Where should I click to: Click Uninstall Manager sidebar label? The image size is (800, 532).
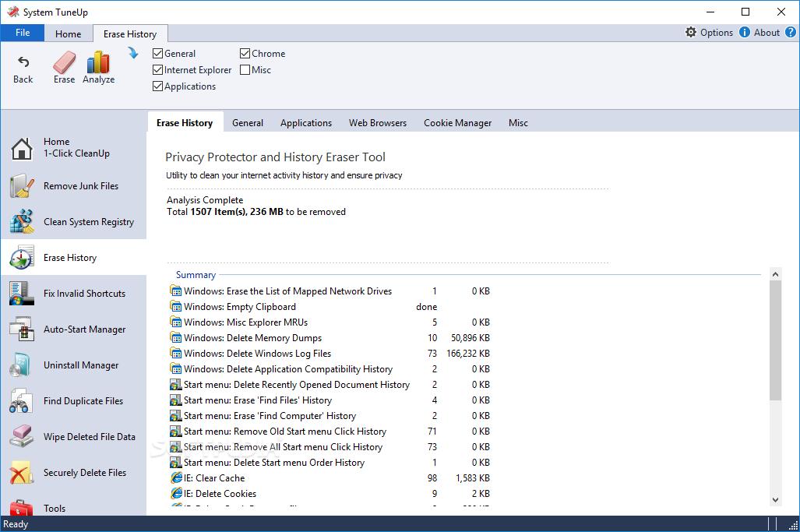tap(81, 365)
